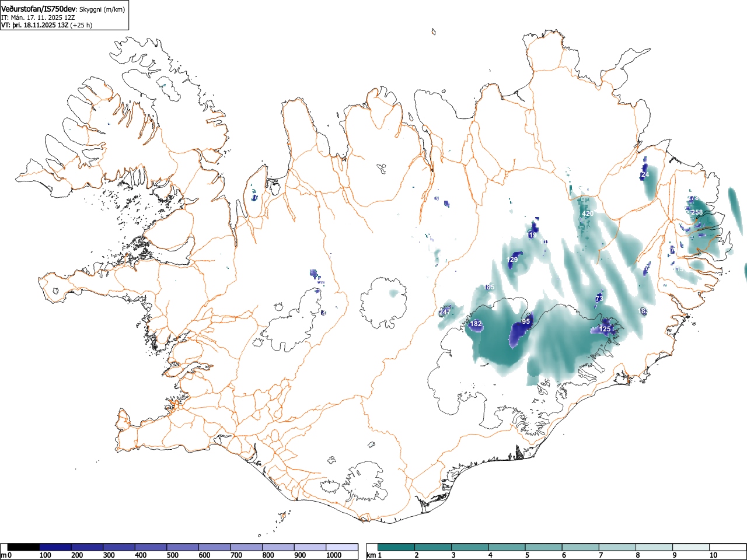Click the 'Veðurstofan/IS750dev' title text
This screenshot has height=560, width=747.
39,9
